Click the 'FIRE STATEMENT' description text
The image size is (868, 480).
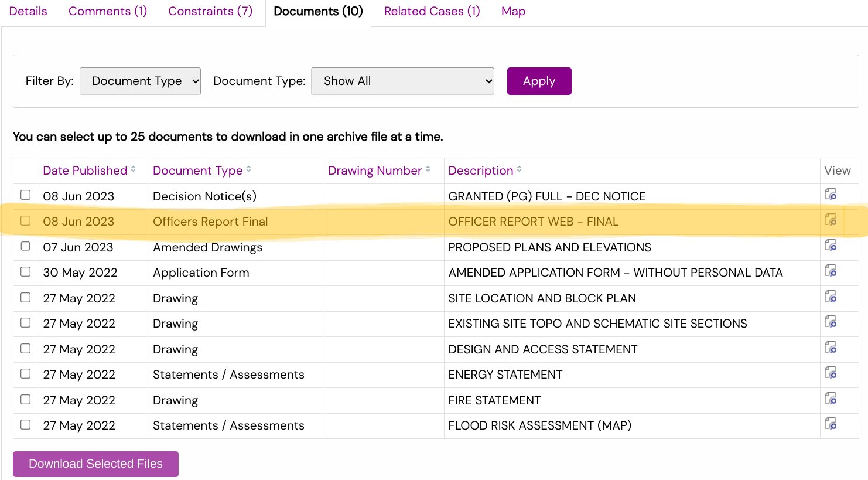[494, 400]
